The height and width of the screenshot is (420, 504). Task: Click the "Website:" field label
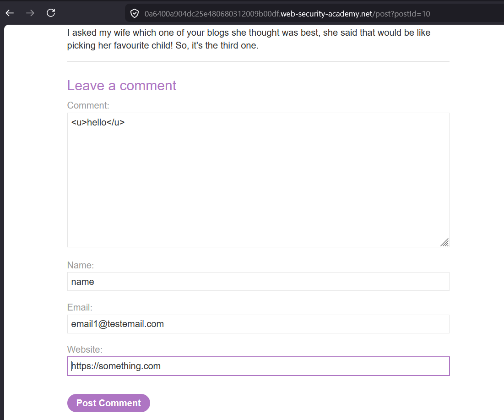[85, 349]
